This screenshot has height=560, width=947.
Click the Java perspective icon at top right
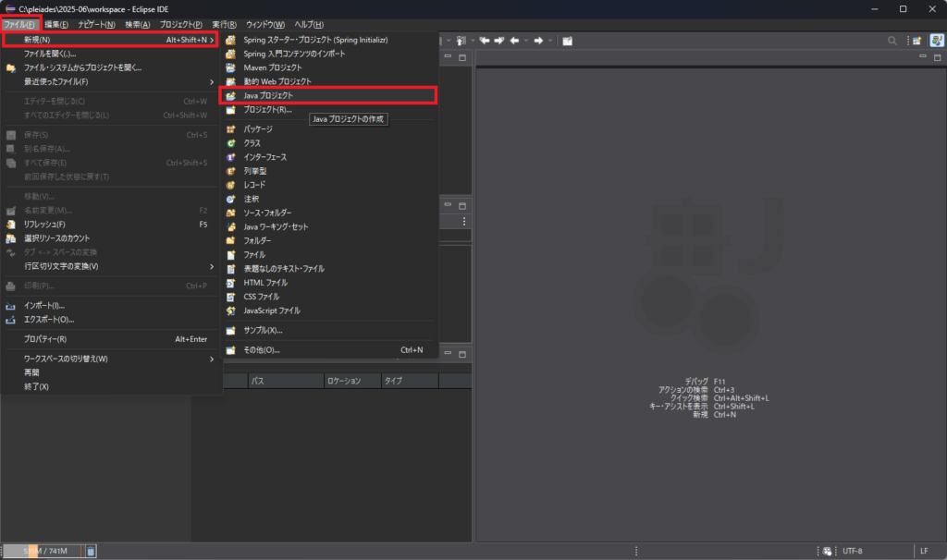click(x=936, y=41)
